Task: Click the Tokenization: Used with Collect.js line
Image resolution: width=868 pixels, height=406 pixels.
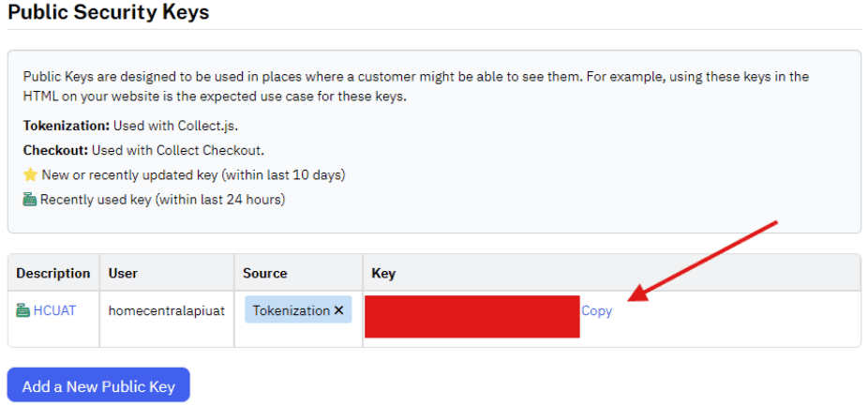Action: (x=130, y=126)
